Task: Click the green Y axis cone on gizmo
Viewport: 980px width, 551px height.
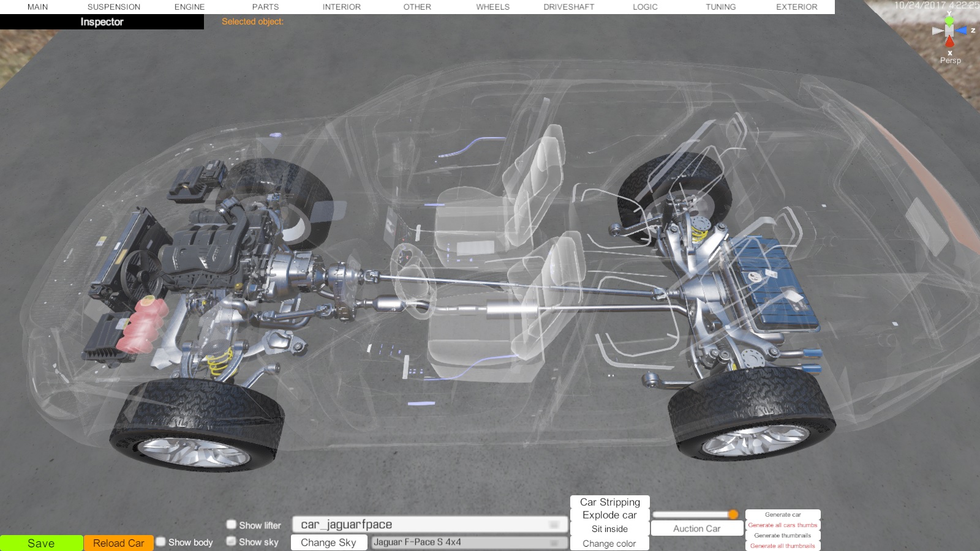Action: coord(949,20)
